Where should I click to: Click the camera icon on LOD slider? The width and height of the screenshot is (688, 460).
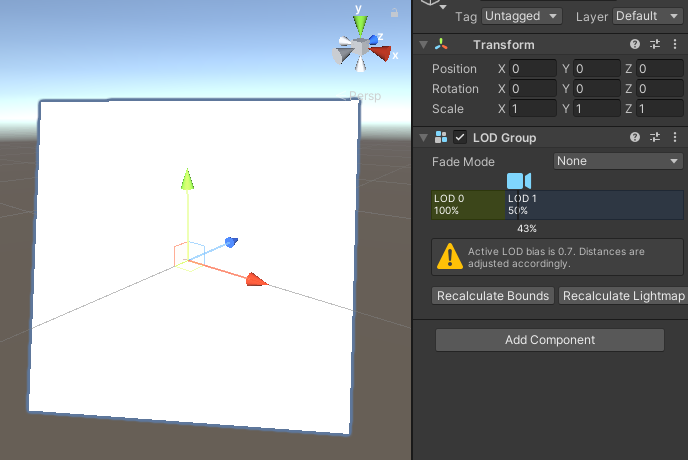click(519, 181)
